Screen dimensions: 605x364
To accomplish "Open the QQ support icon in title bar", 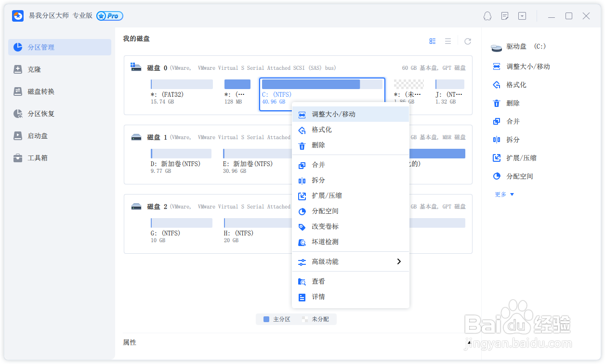I will [487, 16].
